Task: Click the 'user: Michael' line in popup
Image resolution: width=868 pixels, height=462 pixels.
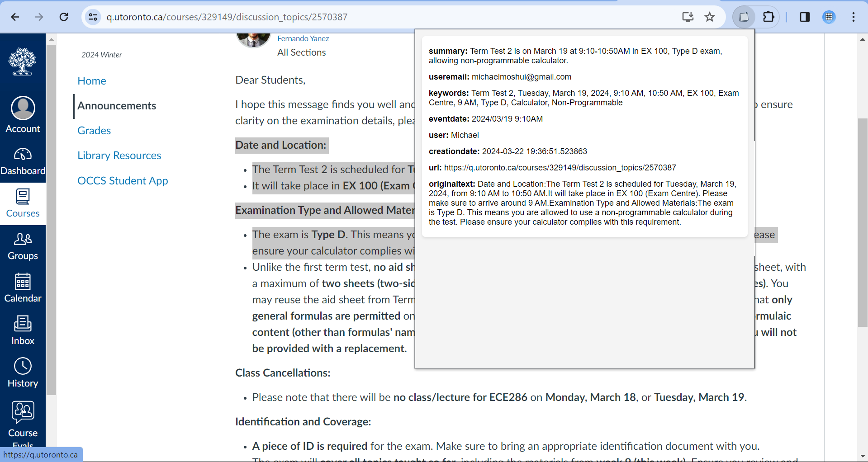Action: 454,135
